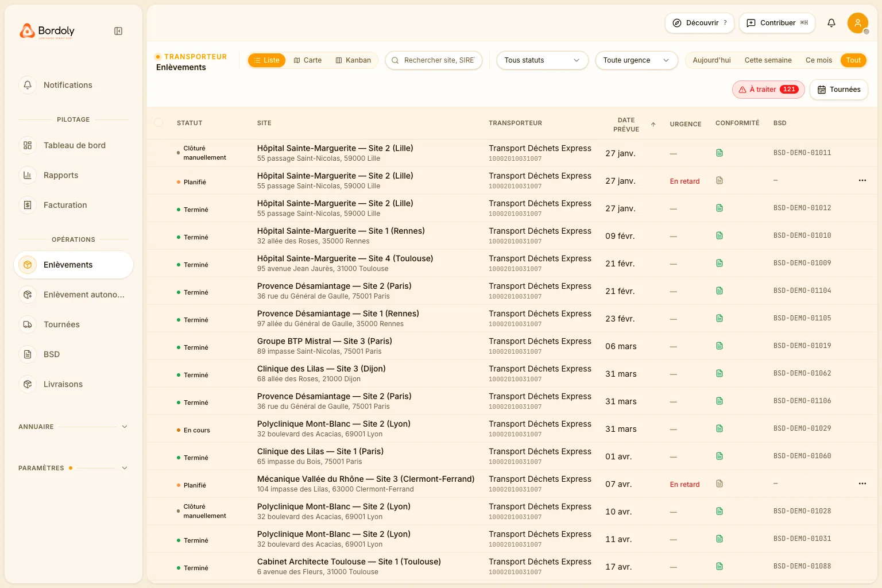Filter by Cette semaine
882x588 pixels.
(x=768, y=60)
